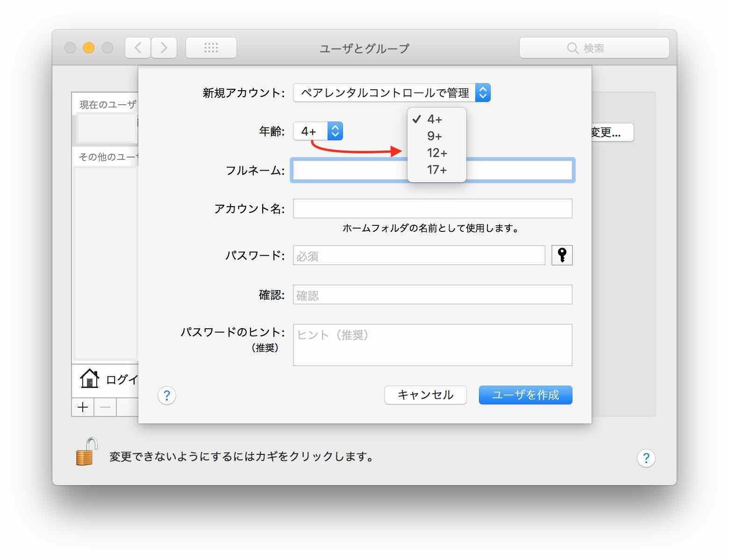The image size is (729, 560).
Task: Click the アカウント名 account name field
Action: pos(433,208)
